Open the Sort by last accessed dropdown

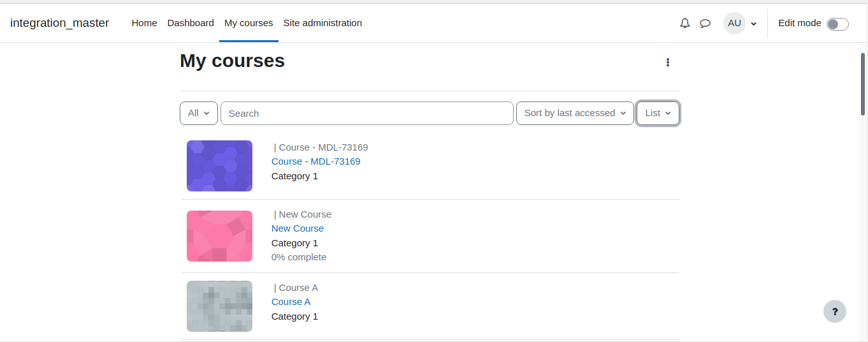[575, 113]
